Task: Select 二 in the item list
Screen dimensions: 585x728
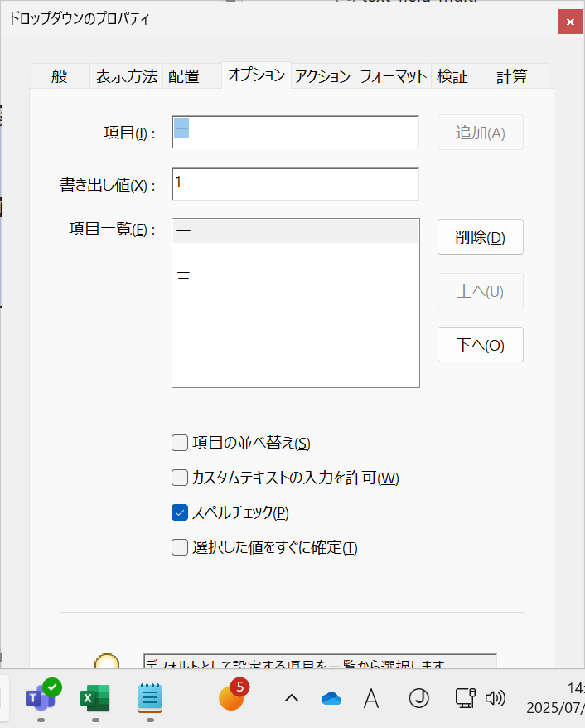Action: [x=296, y=255]
